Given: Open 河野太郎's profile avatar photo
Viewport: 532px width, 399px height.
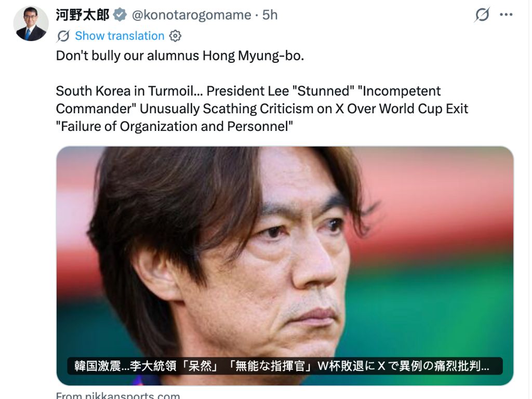Looking at the screenshot, I should (x=31, y=24).
